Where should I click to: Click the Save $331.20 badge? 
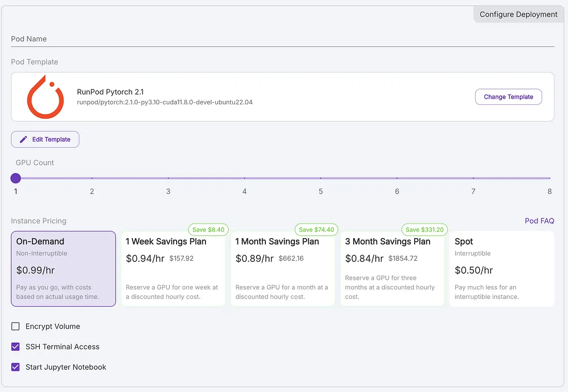(424, 230)
